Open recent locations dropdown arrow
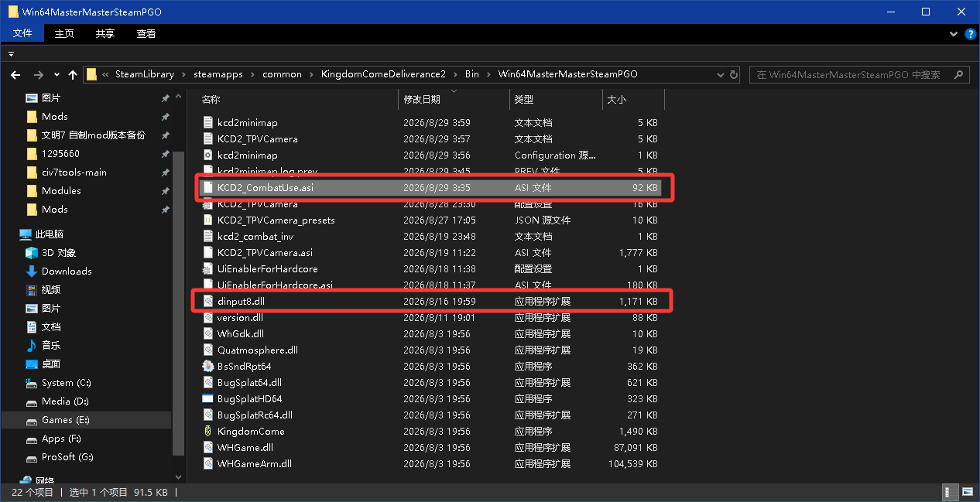The width and height of the screenshot is (980, 502). pyautogui.click(x=57, y=75)
